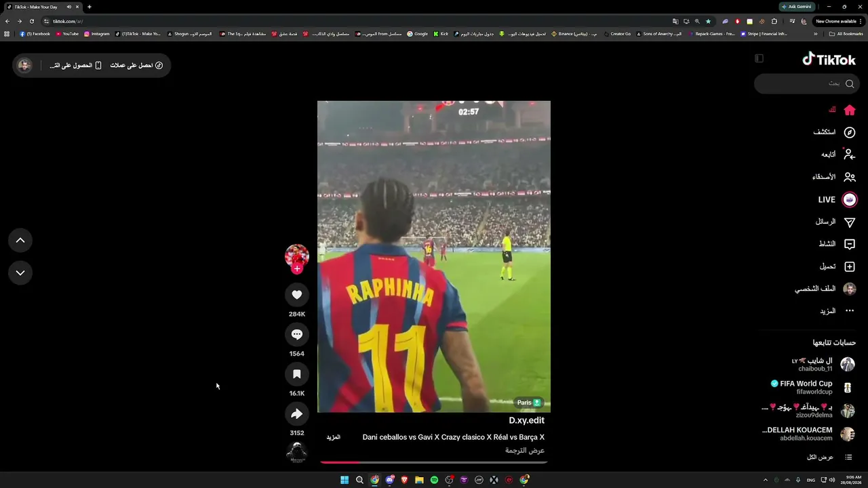Viewport: 868px width, 488px height.
Task: Bookmark the video with the save icon
Action: point(296,374)
